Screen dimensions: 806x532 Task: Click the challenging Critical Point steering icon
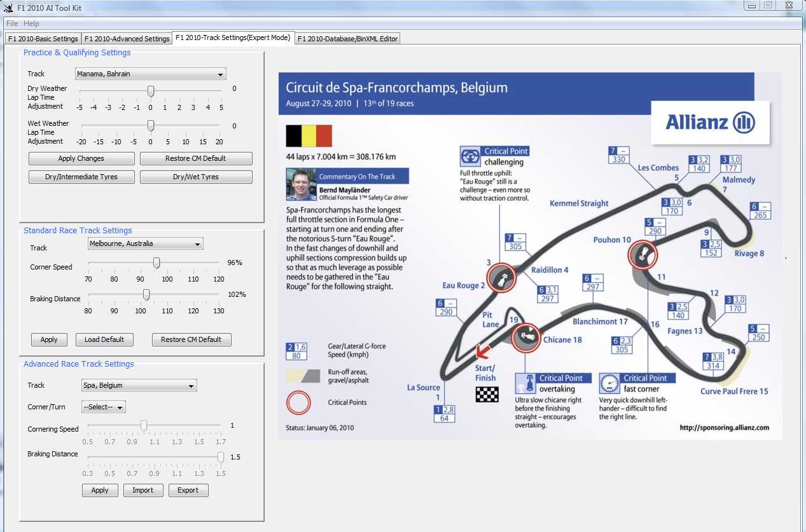point(470,156)
